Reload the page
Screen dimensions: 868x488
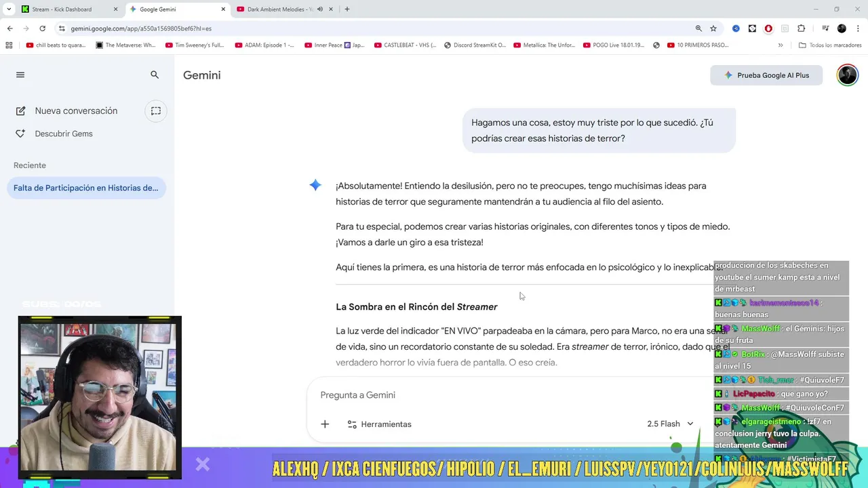point(42,28)
